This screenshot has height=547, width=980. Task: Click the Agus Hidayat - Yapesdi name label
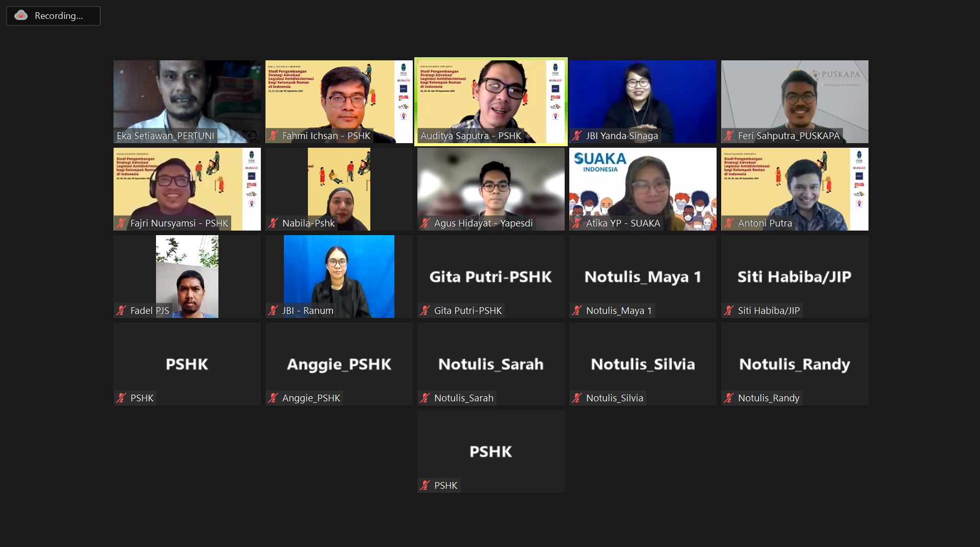(483, 223)
